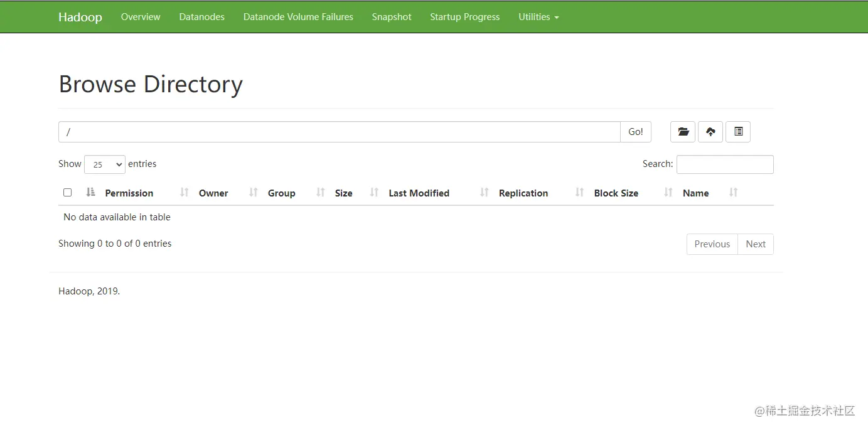
Task: Click the Browse Directory heading
Action: [x=151, y=84]
